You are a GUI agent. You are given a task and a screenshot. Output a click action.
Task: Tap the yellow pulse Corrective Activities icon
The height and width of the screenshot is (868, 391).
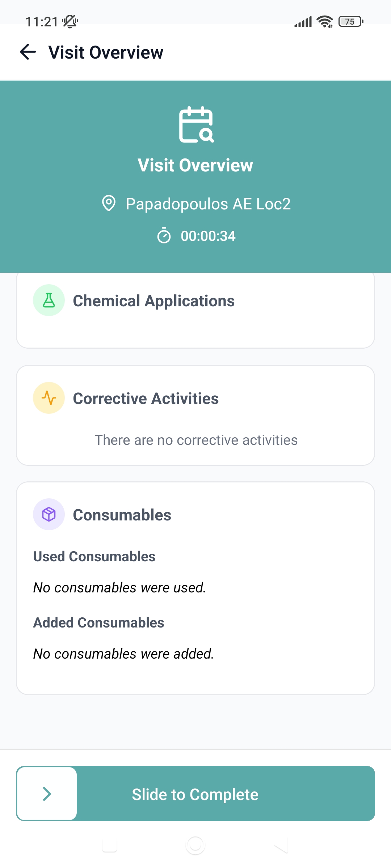click(49, 398)
